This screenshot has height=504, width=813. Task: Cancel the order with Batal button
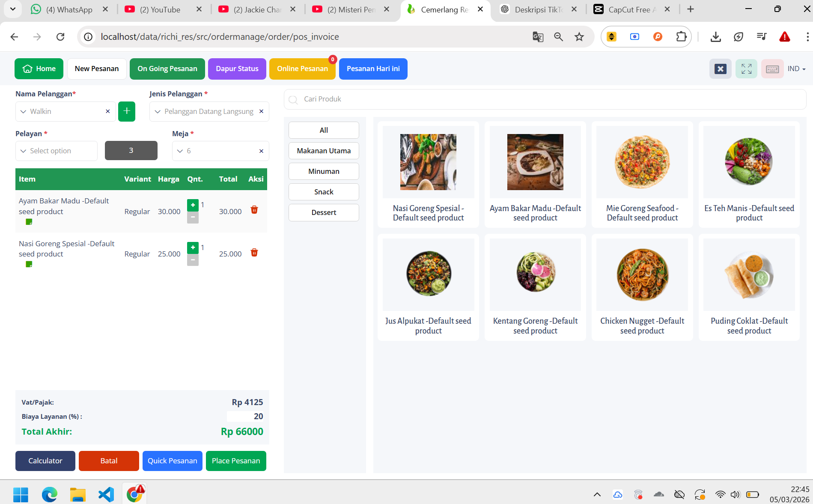[109, 461]
